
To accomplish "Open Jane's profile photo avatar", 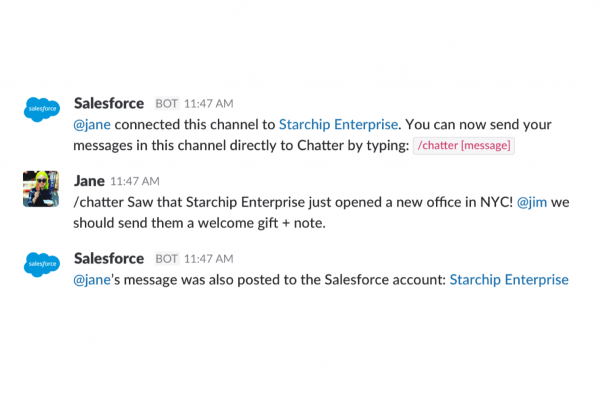I will 41,189.
